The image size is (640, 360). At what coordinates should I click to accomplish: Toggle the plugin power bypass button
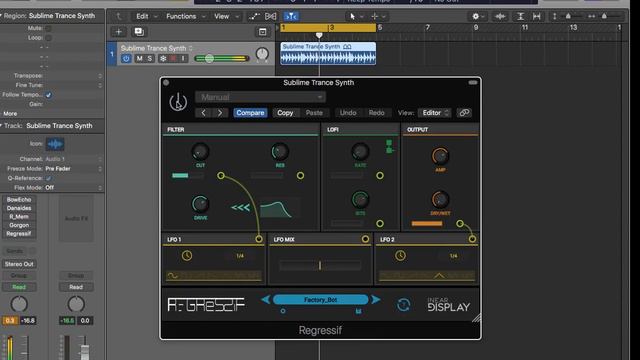point(178,102)
